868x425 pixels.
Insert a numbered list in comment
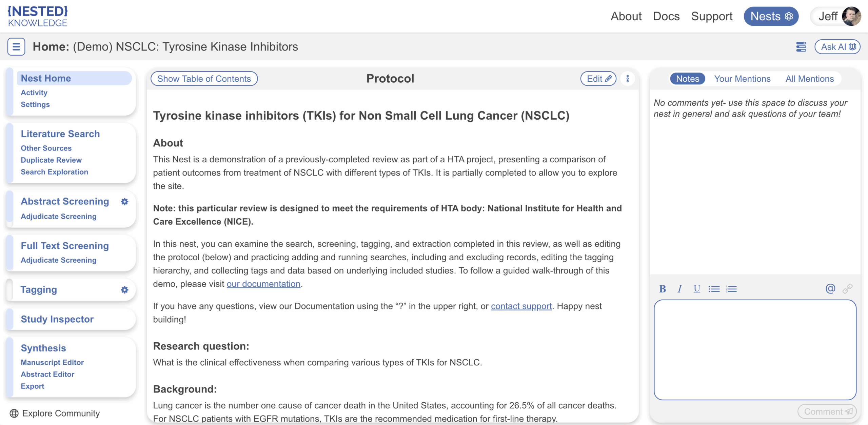[x=731, y=289]
